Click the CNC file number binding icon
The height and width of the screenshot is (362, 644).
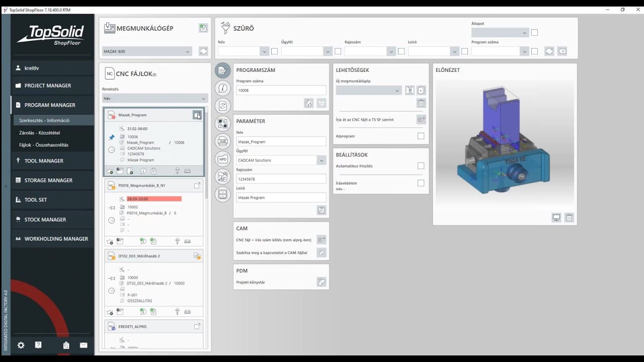click(x=321, y=240)
